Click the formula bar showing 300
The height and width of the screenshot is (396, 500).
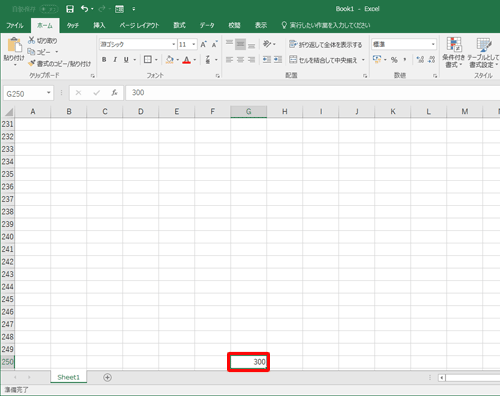coord(313,93)
